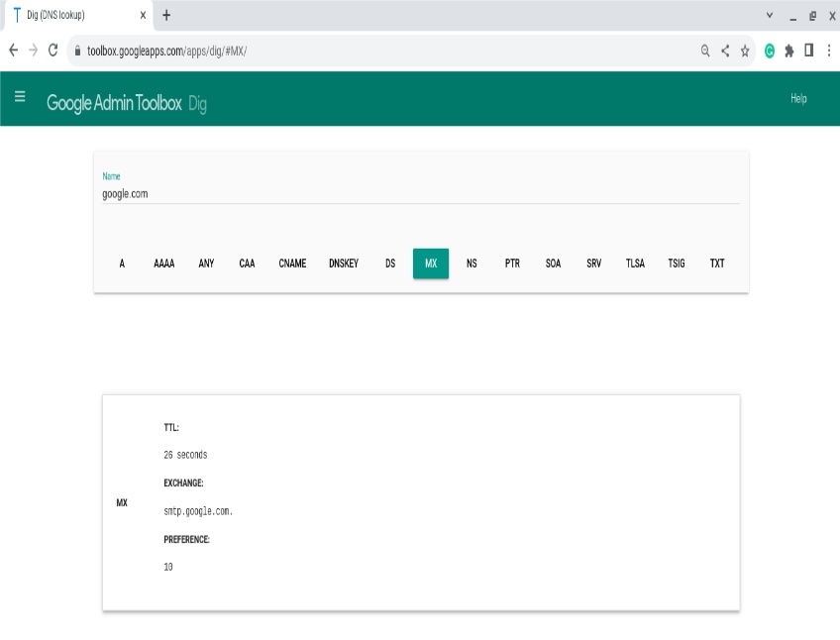The image size is (840, 640).
Task: Open tab search dropdown arrow
Action: pyautogui.click(x=770, y=15)
